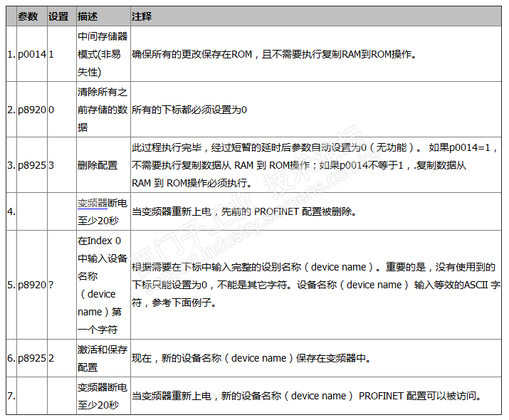Click p8925 parameter in row 3
The width and height of the screenshot is (509, 420).
pos(32,165)
